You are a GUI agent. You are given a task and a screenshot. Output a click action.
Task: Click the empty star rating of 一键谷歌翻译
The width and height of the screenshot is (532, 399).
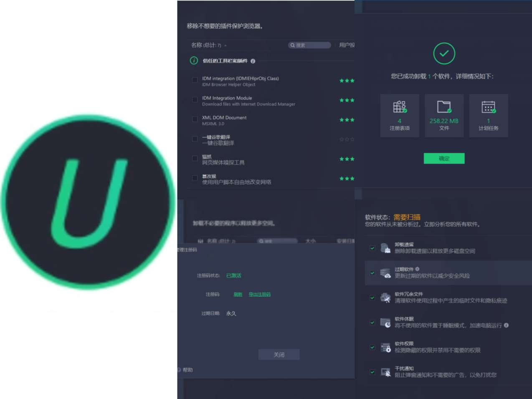(347, 140)
